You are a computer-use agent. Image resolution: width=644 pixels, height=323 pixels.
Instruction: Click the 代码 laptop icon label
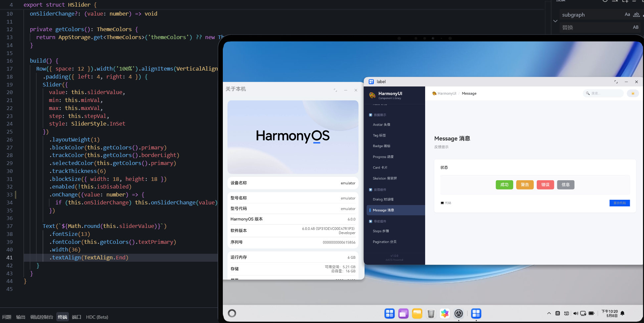446,203
